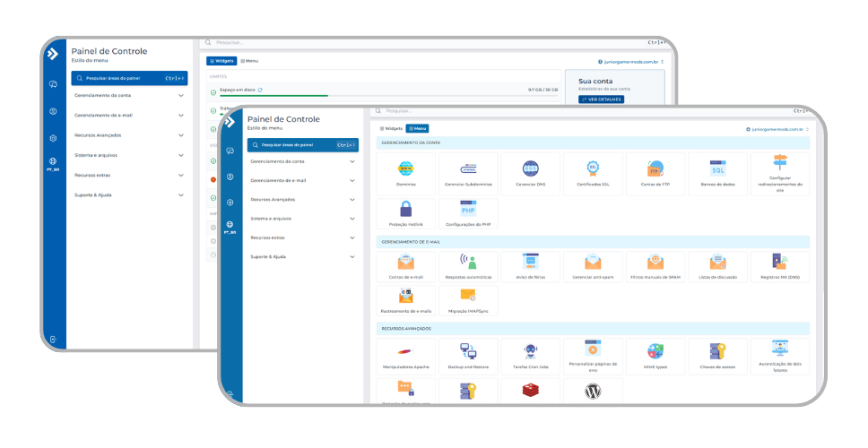Switch to Widgets tab in front panel
This screenshot has height=448, width=868.
[391, 129]
